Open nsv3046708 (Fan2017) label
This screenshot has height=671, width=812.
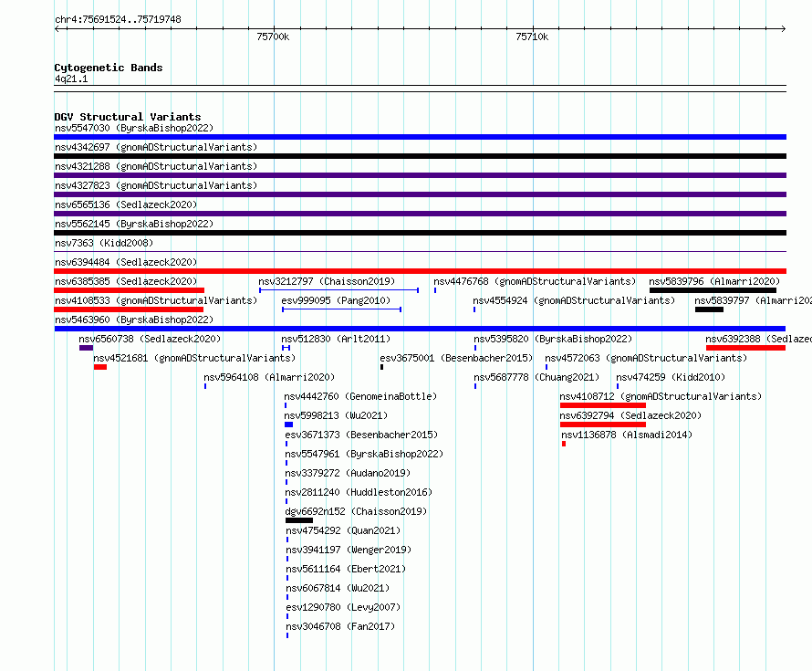point(340,626)
